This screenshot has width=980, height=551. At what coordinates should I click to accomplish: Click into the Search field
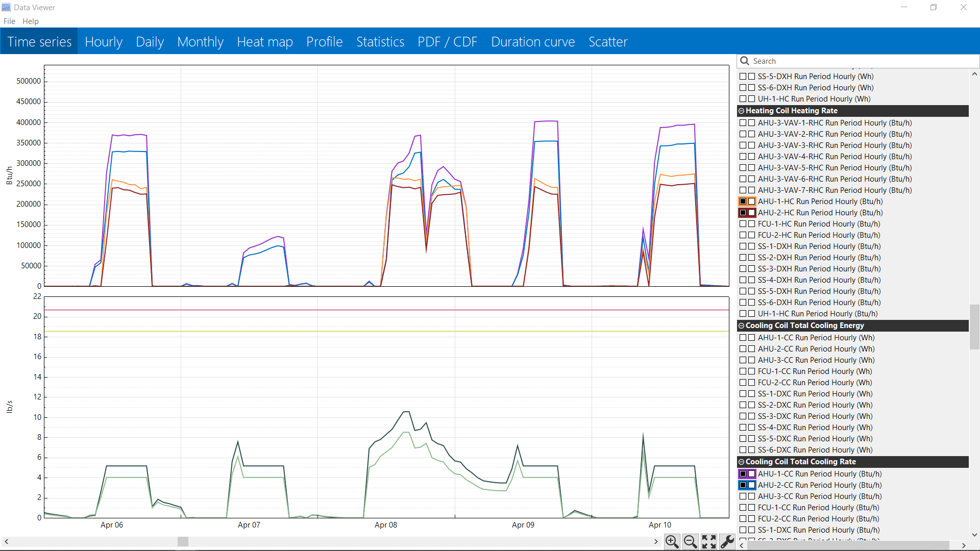858,61
